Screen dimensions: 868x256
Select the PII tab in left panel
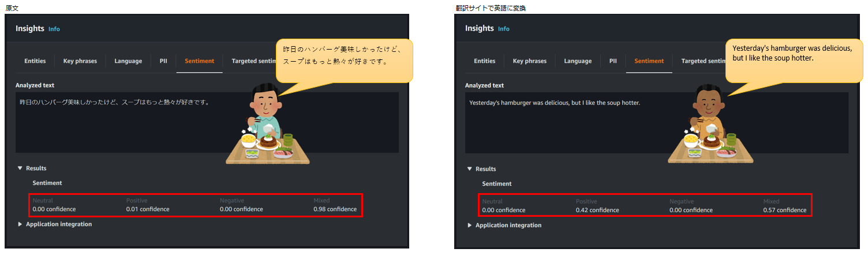coord(163,61)
